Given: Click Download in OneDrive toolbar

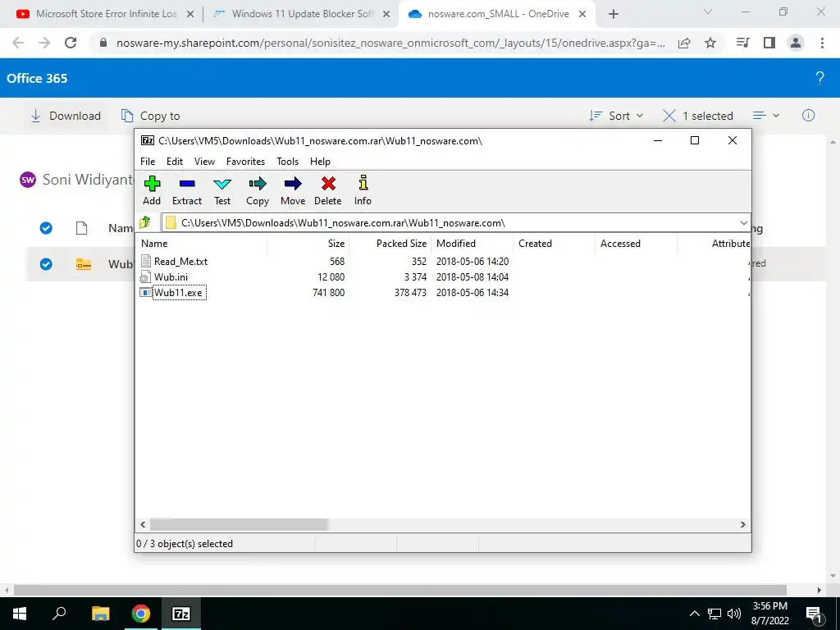Looking at the screenshot, I should [x=66, y=116].
